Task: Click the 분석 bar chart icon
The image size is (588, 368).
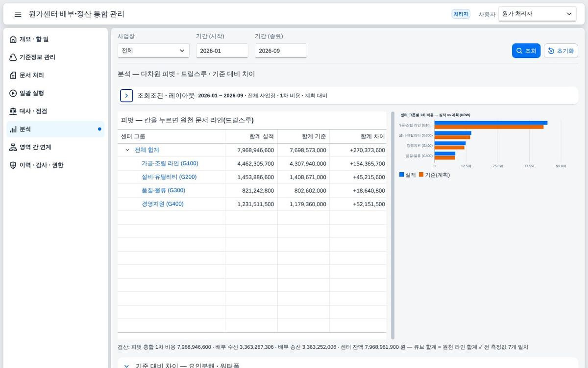Action: point(13,129)
